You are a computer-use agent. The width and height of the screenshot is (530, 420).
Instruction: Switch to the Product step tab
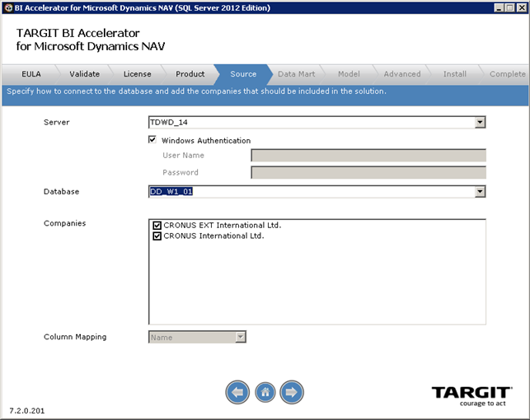pyautogui.click(x=190, y=74)
